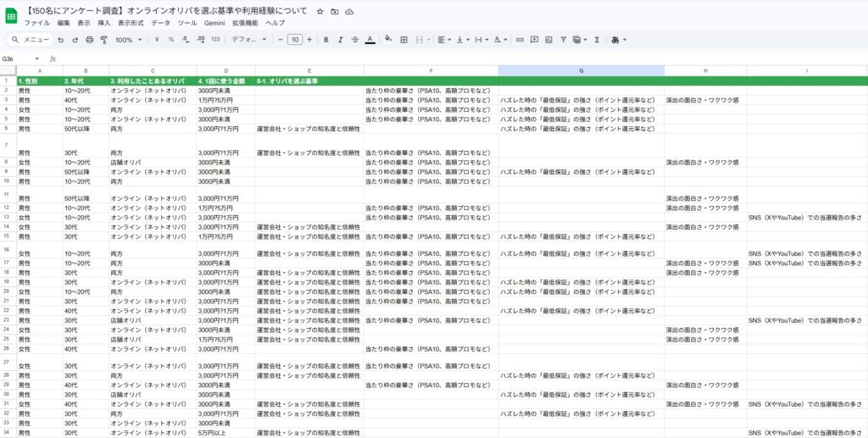Image resolution: width=868 pixels, height=438 pixels.
Task: Select the paint format tool
Action: pyautogui.click(x=103, y=40)
